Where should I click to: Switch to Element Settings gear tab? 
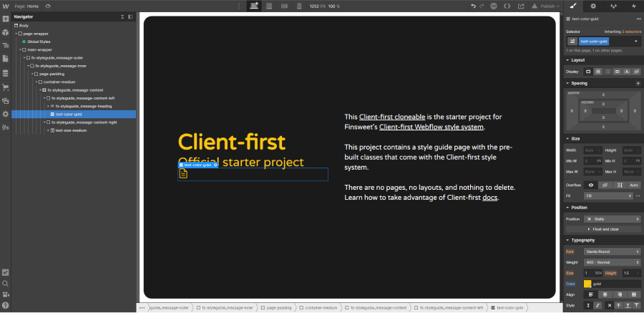[x=593, y=6]
